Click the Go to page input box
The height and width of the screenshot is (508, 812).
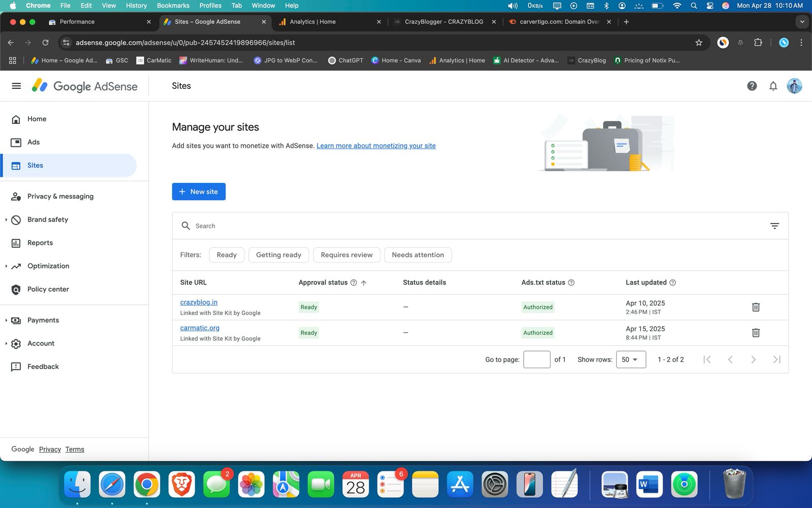[537, 360]
